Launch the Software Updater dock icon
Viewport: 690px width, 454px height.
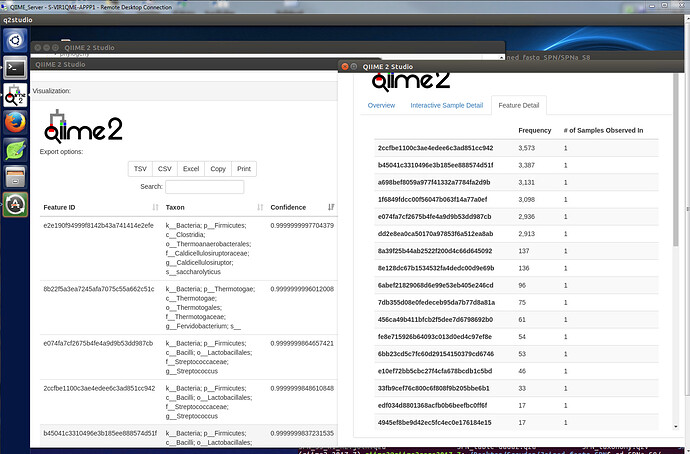[x=15, y=205]
